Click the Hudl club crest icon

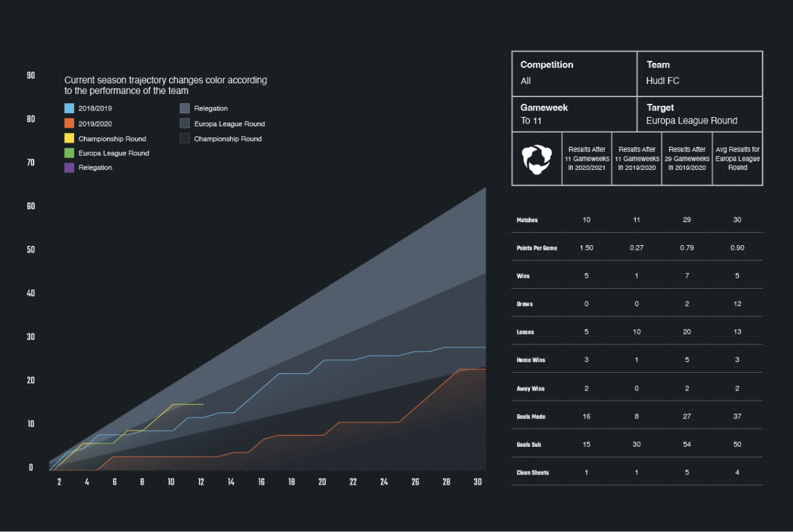point(537,159)
